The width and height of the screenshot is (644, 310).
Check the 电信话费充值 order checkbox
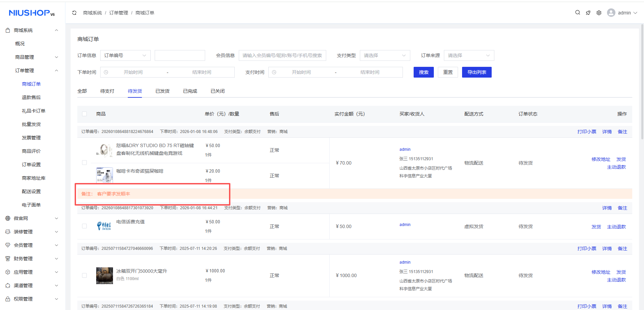[84, 226]
